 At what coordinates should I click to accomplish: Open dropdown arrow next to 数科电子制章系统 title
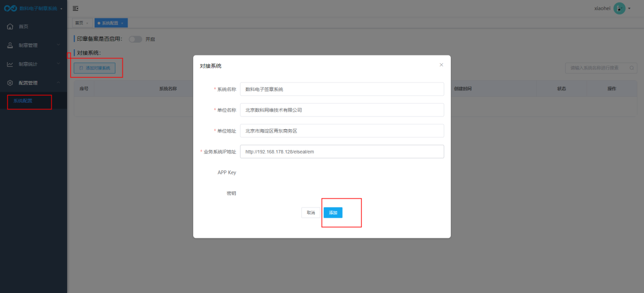(x=62, y=9)
